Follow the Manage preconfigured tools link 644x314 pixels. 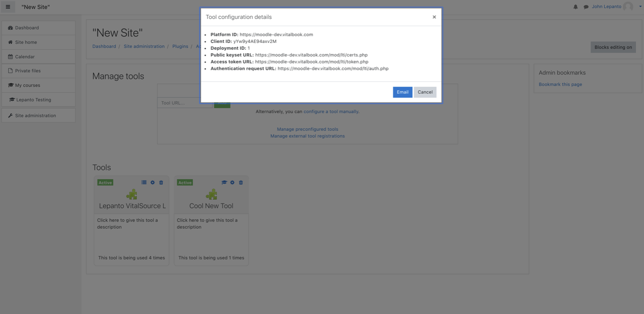pos(307,129)
